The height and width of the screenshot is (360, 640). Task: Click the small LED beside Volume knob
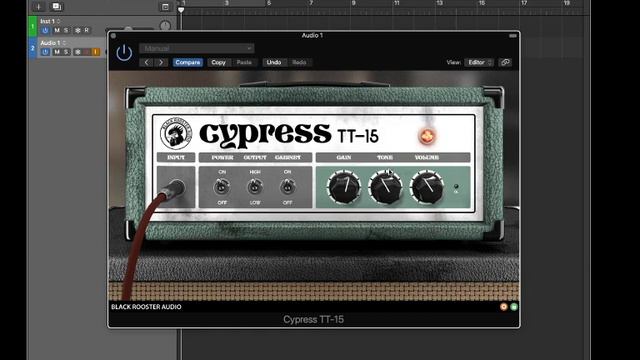456,187
